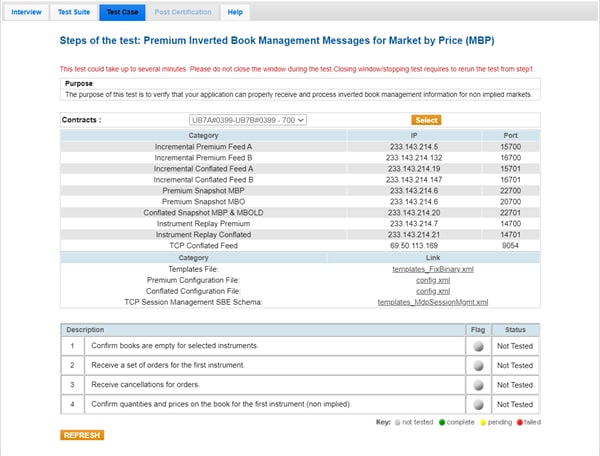Select the Post Certification tab
The width and height of the screenshot is (600, 456).
[181, 12]
